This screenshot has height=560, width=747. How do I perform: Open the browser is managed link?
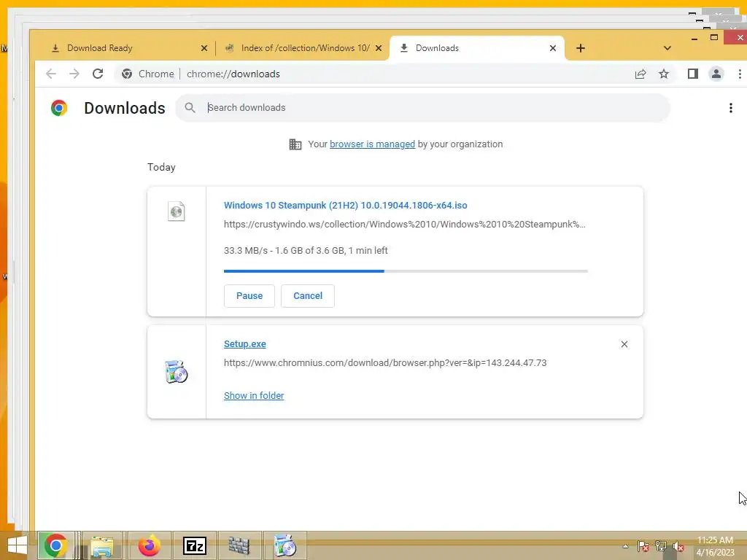pos(372,144)
